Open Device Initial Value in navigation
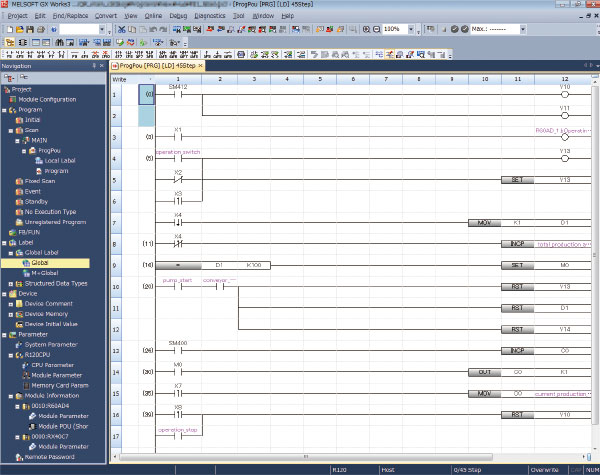 click(54, 324)
